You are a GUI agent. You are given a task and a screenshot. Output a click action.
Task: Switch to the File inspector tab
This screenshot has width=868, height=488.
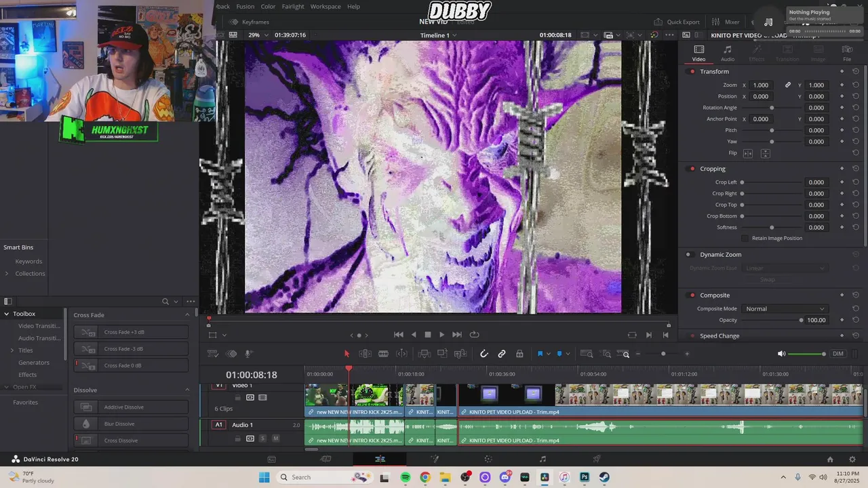coord(847,54)
